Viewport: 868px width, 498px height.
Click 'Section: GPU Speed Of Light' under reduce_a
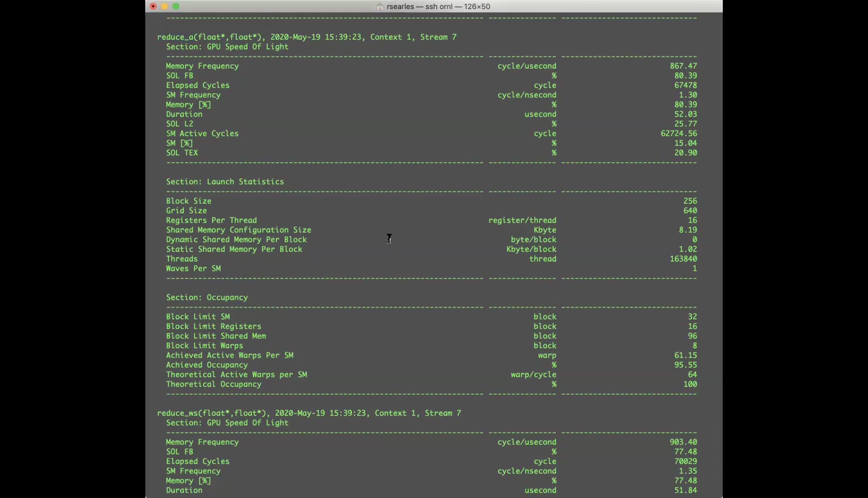coord(227,47)
